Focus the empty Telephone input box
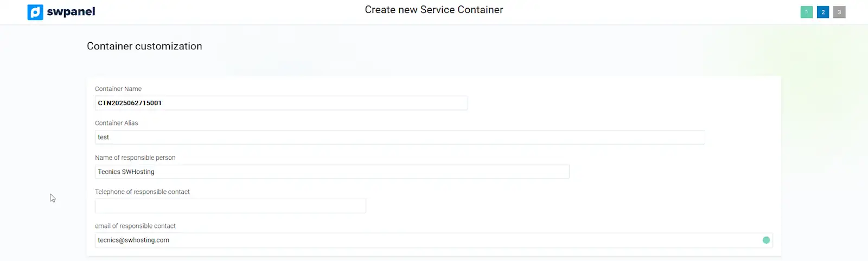 pyautogui.click(x=230, y=206)
